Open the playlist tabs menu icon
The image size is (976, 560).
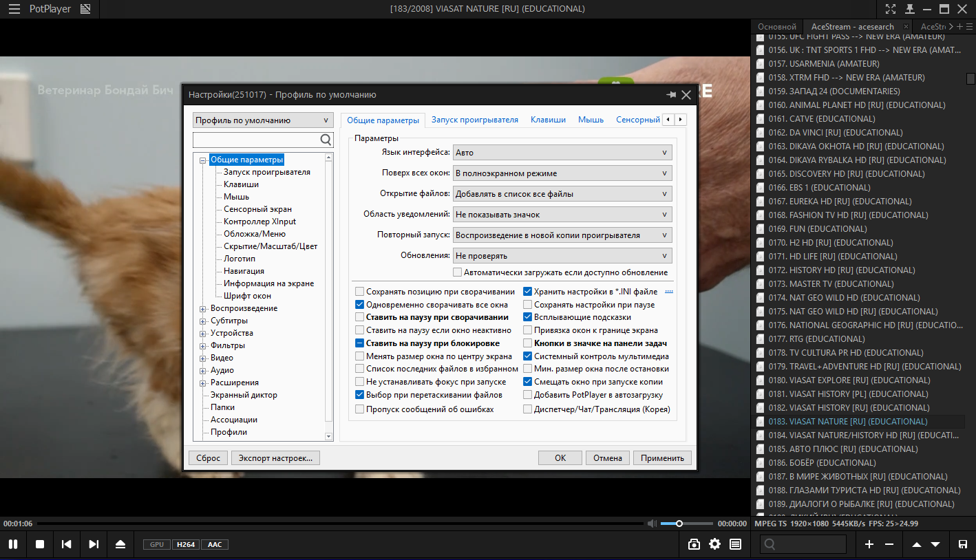(969, 27)
